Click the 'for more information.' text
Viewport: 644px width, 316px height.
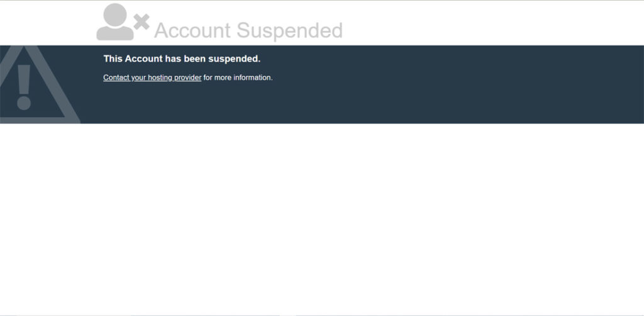(238, 77)
